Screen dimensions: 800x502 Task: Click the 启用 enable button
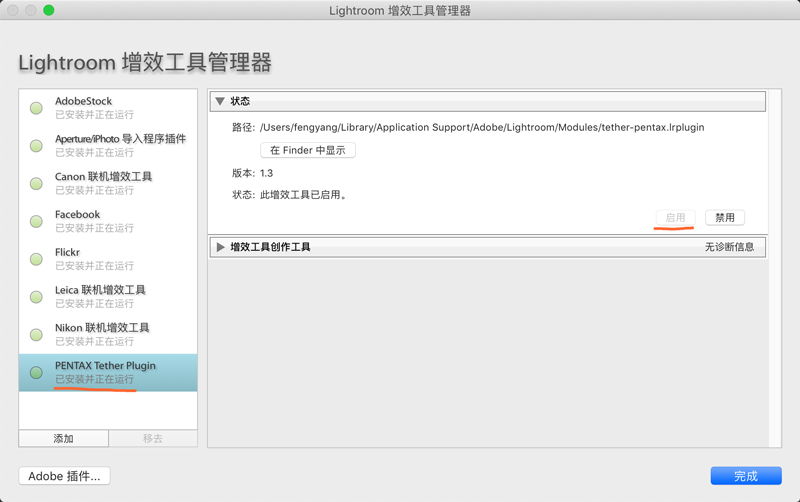point(675,217)
